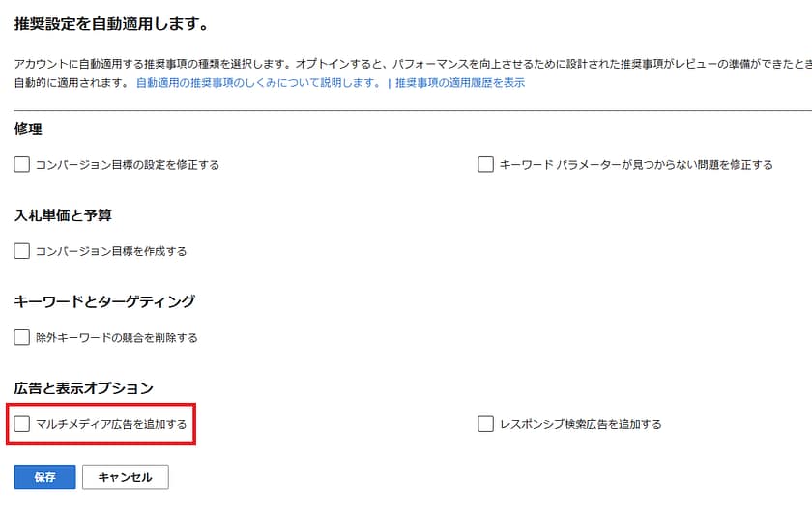Open the 推奨事項の適用履歴を表示 link
This screenshot has height=511, width=812.
click(460, 83)
